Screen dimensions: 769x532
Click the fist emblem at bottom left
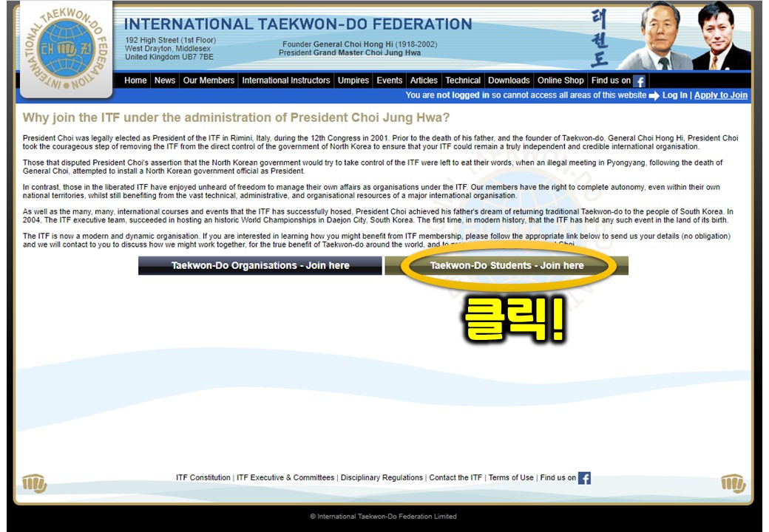35,483
